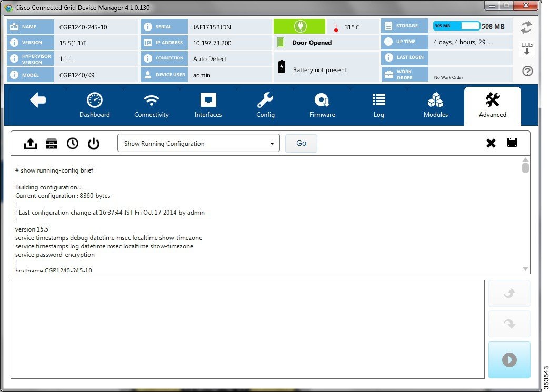Click the 'No Work Order' text
The image size is (550, 392).
tap(448, 77)
